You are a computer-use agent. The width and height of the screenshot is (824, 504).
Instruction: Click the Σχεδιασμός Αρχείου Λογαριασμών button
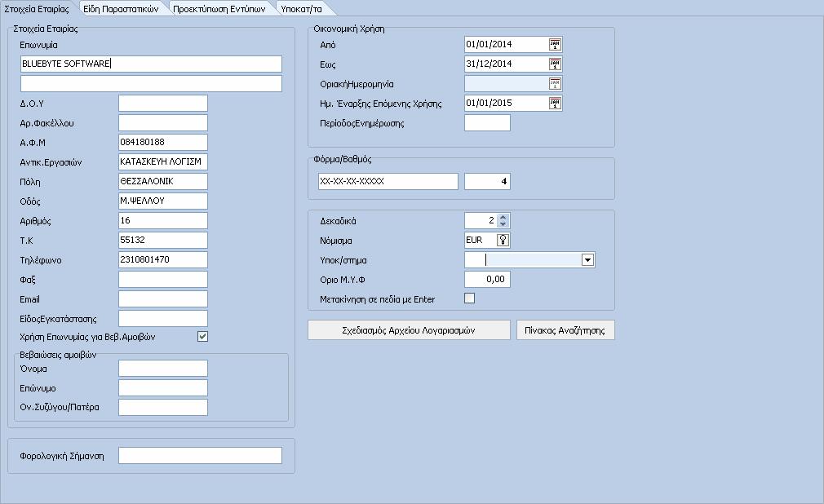click(x=409, y=330)
